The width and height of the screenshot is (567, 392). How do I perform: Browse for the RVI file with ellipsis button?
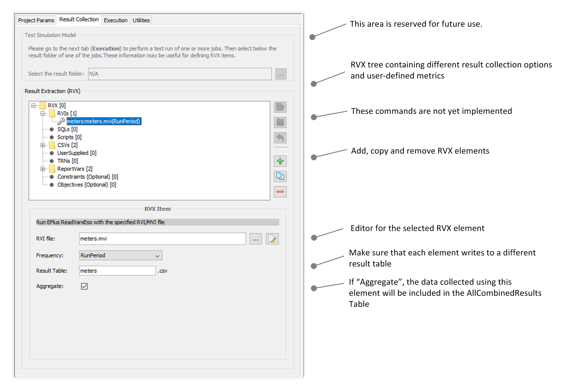256,239
